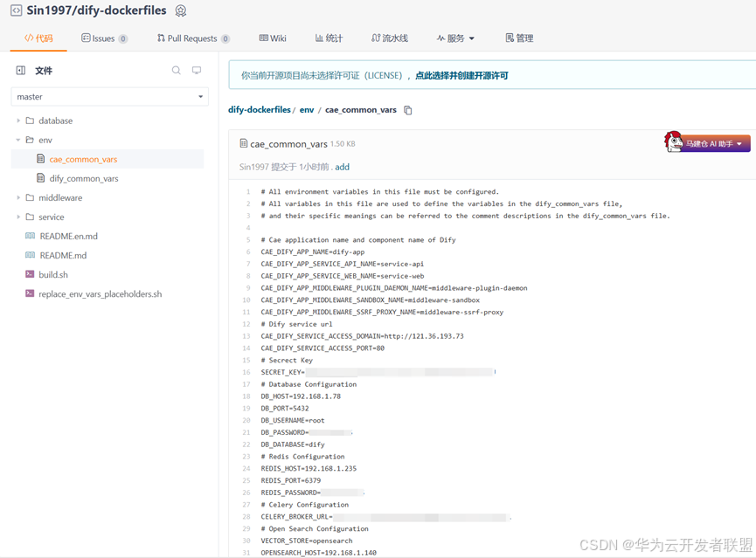Click line REDIS_PORT=6379
The height and width of the screenshot is (558, 756).
[x=291, y=480]
